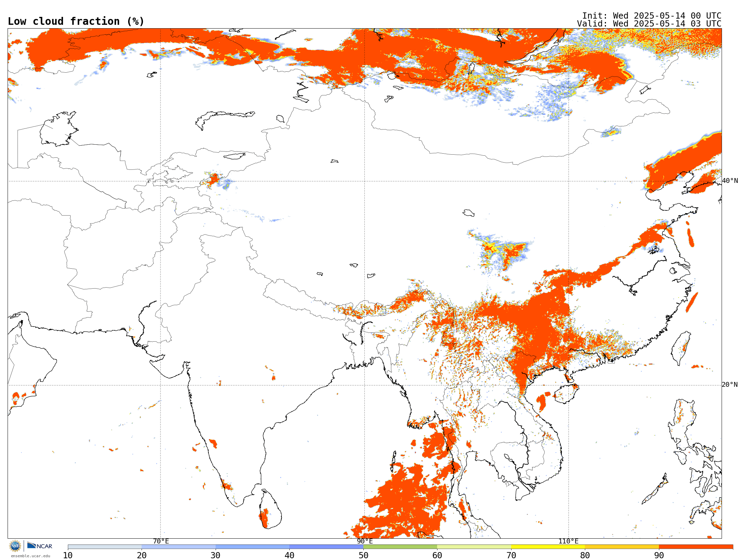Select the 70-80 yellow colorbar segment

548,547
